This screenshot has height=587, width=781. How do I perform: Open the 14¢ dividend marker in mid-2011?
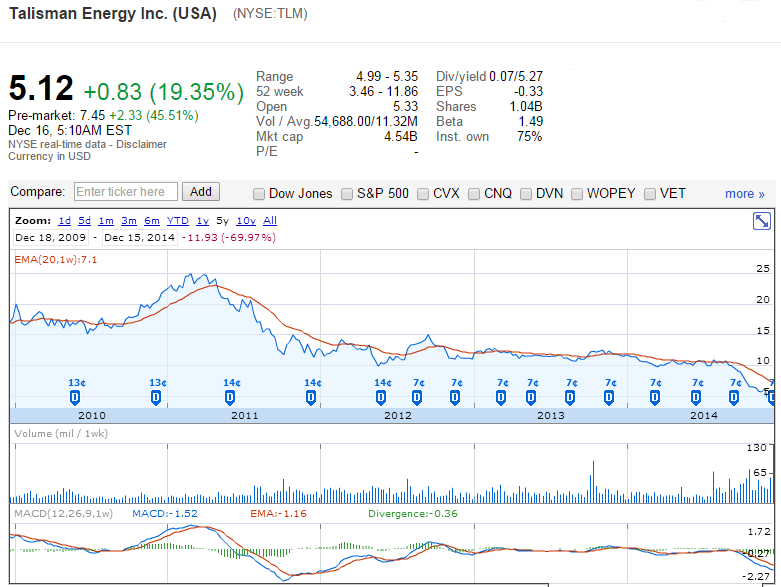[230, 397]
